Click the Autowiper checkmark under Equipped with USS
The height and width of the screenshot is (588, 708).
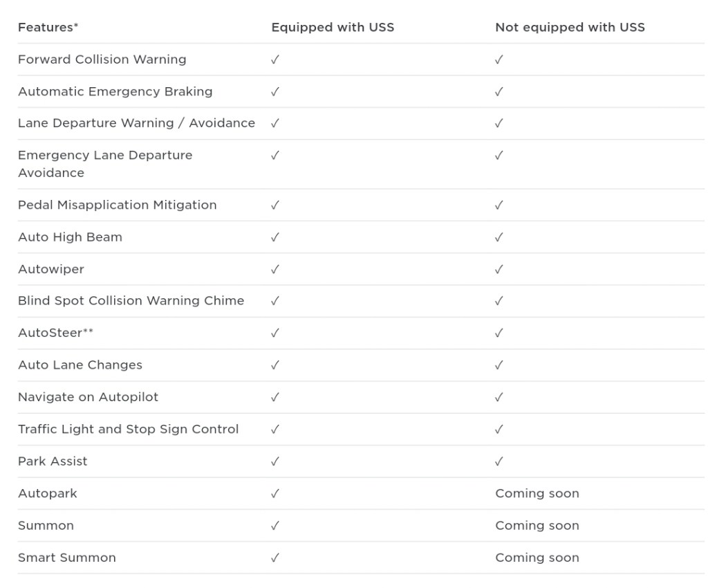275,269
